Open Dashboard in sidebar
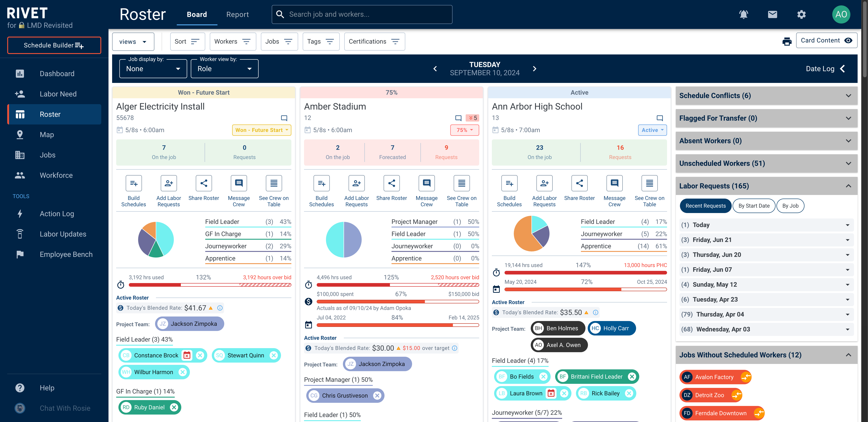The height and width of the screenshot is (422, 868). pyautogui.click(x=54, y=74)
